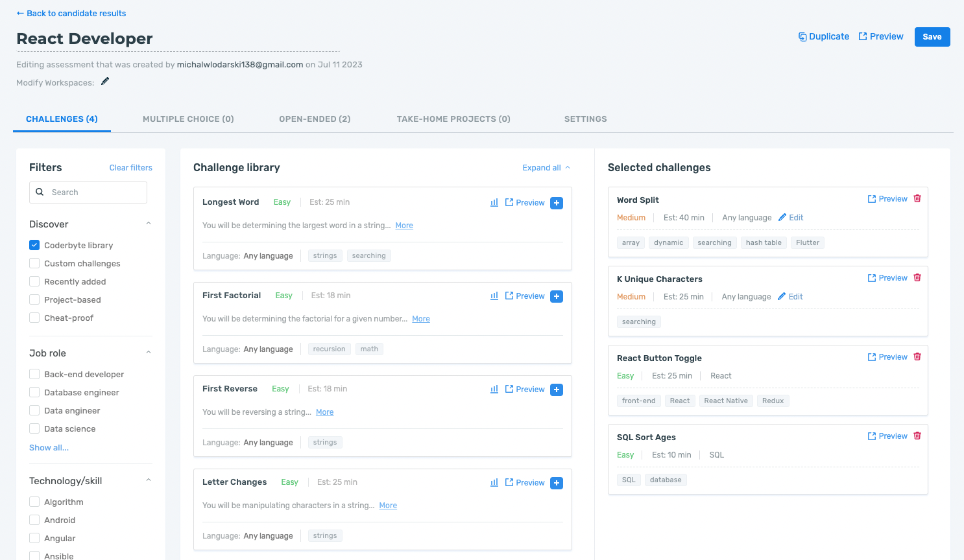This screenshot has width=964, height=560.
Task: Open statistics chart icon for First Reverse
Action: (494, 390)
